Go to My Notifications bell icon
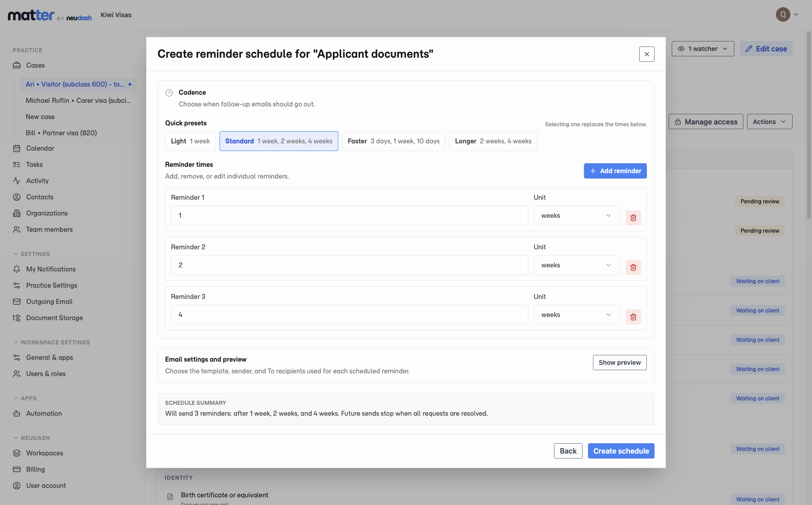Screen dimensions: 812x505 (x=17, y=269)
